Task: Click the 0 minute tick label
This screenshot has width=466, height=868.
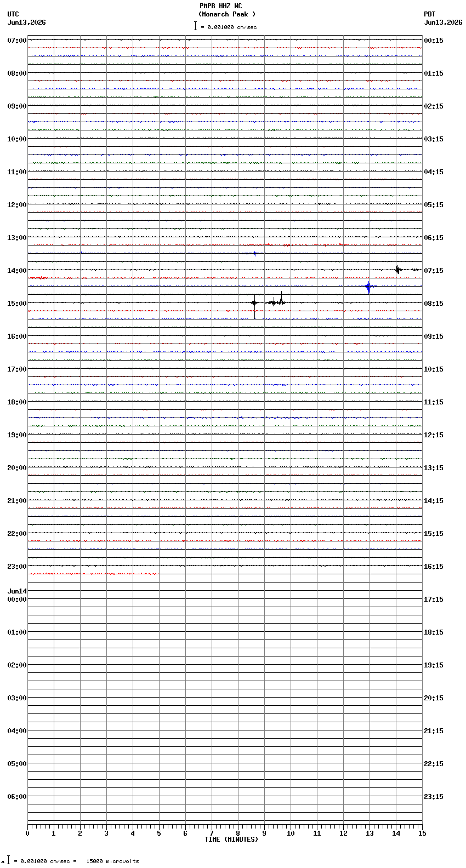Action: pos(27,833)
